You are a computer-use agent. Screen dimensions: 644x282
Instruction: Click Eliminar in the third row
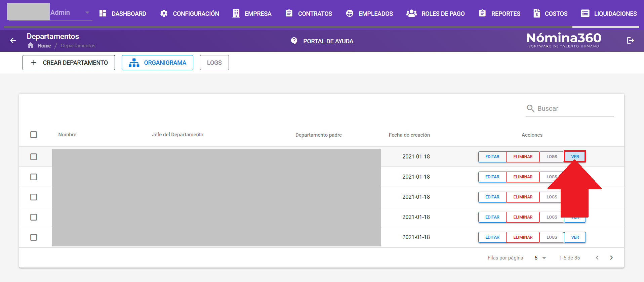click(523, 197)
